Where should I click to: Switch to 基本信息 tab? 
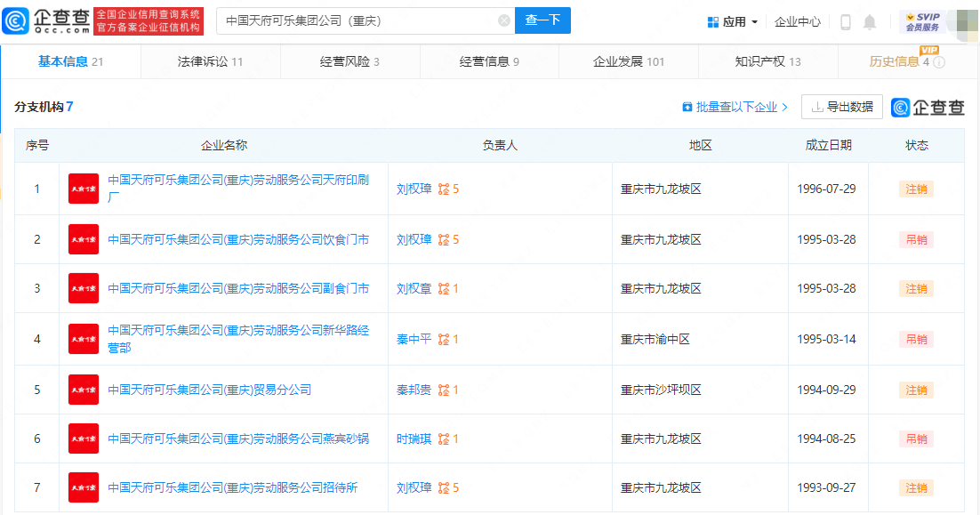70,61
